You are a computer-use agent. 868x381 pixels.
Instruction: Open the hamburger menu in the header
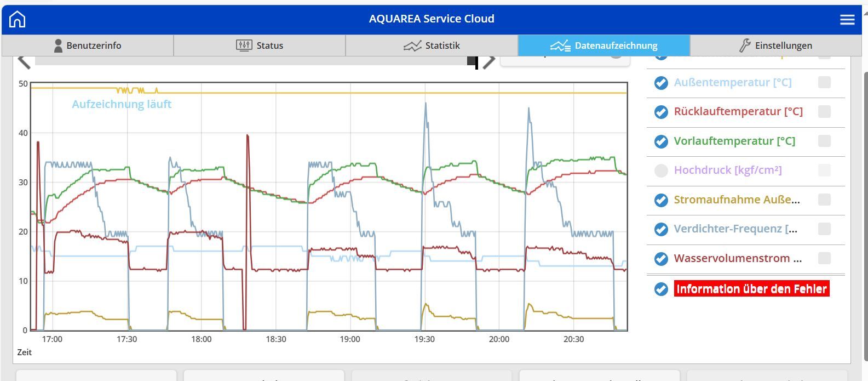pyautogui.click(x=847, y=19)
